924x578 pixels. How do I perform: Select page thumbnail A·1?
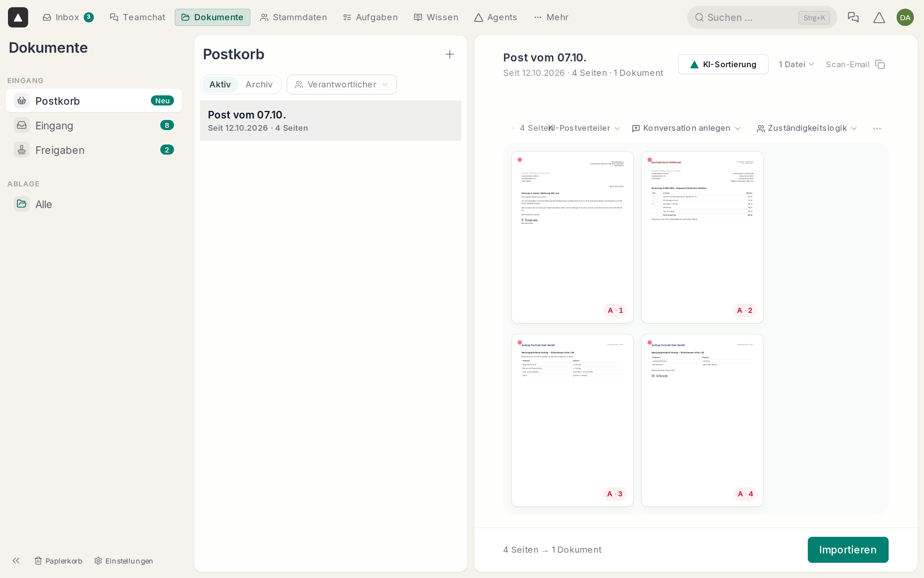click(x=572, y=237)
